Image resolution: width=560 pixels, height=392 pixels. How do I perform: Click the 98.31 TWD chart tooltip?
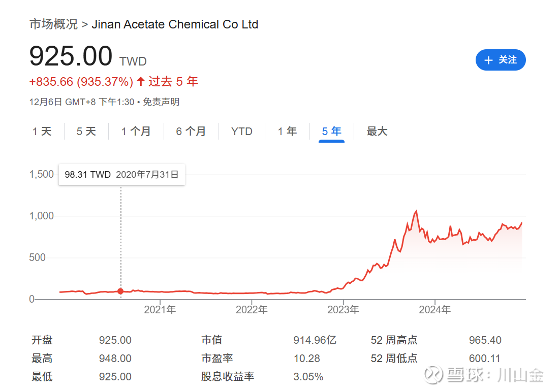(122, 175)
